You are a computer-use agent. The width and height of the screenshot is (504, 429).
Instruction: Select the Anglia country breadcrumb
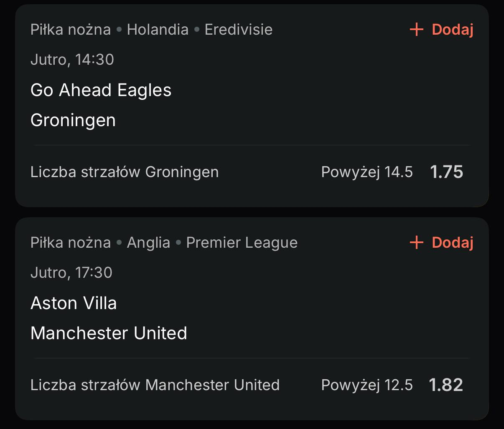pyautogui.click(x=148, y=243)
